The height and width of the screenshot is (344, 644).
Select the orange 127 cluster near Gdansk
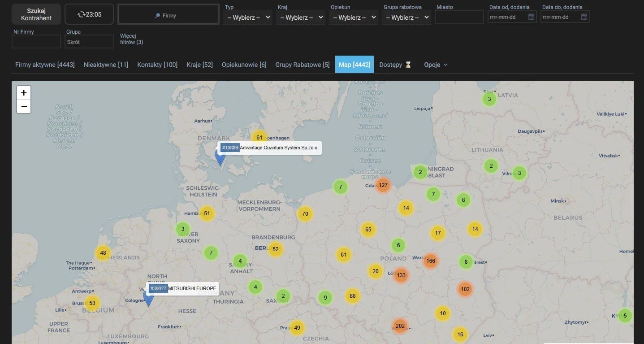point(383,185)
